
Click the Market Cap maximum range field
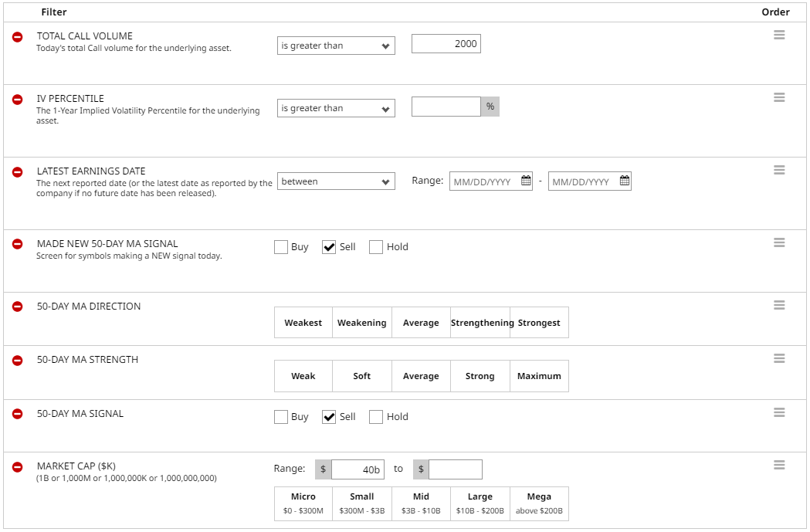tap(455, 469)
